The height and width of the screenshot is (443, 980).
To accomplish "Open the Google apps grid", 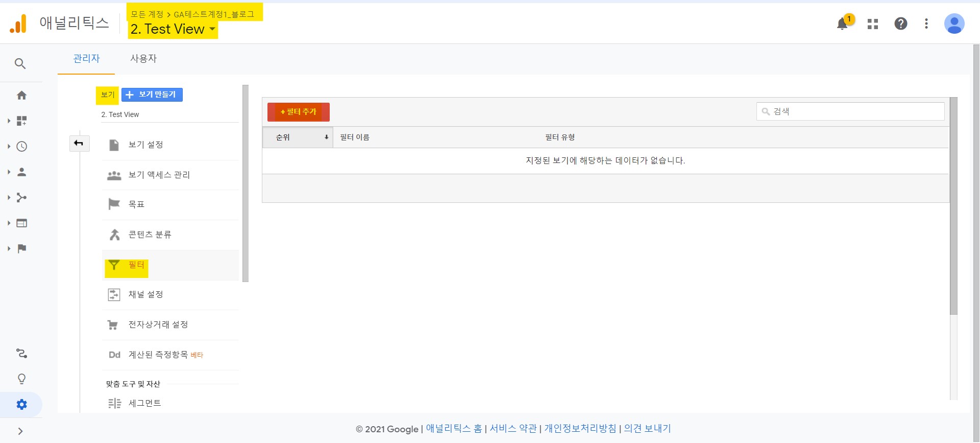I will pyautogui.click(x=873, y=24).
